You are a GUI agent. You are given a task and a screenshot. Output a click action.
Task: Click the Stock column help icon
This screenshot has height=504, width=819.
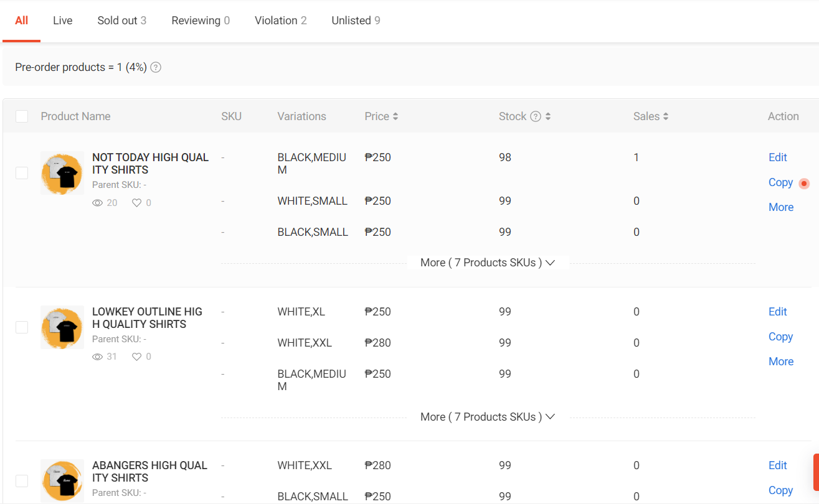point(536,116)
